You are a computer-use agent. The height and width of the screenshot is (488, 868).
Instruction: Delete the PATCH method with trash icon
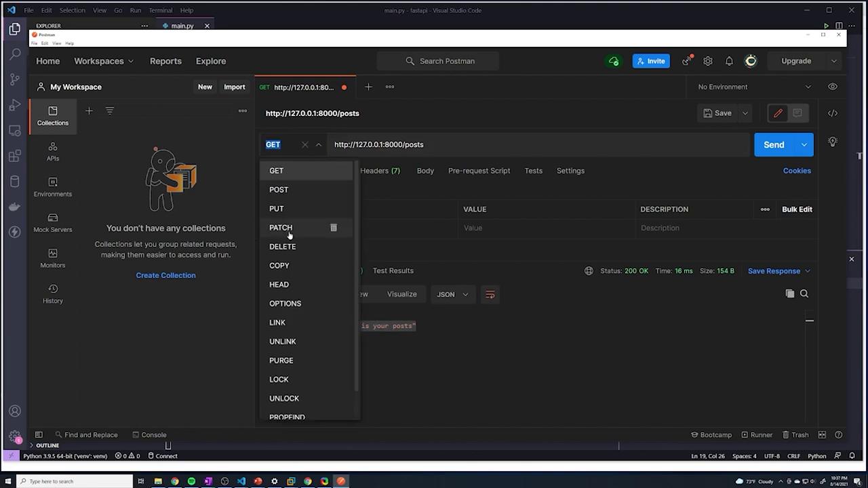pyautogui.click(x=334, y=228)
